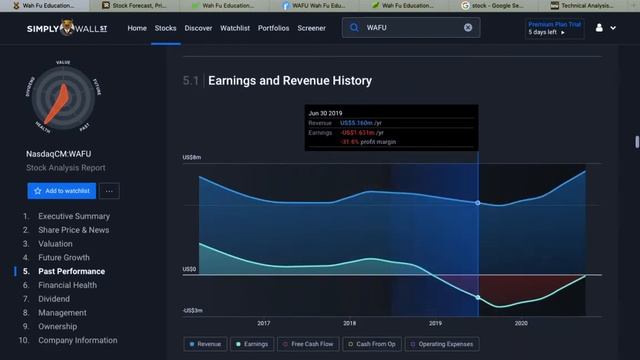
Task: Jump to Company Information section
Action: coord(78,340)
